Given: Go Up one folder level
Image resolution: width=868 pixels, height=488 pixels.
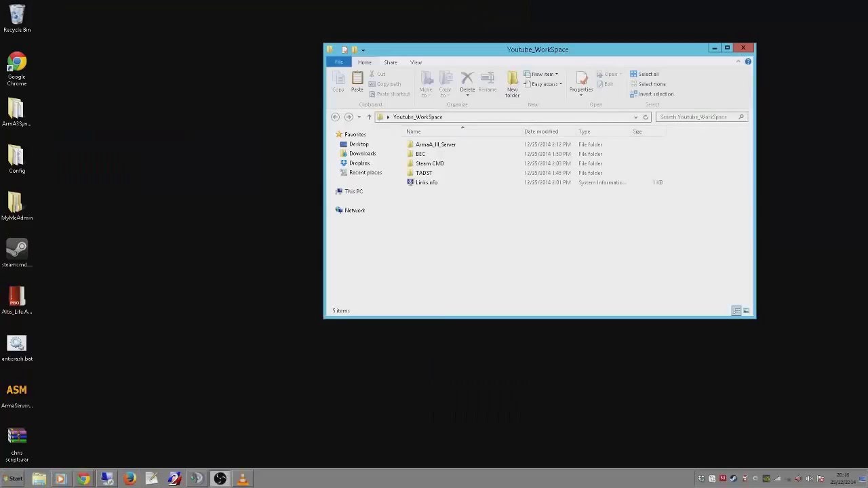Looking at the screenshot, I should [369, 117].
